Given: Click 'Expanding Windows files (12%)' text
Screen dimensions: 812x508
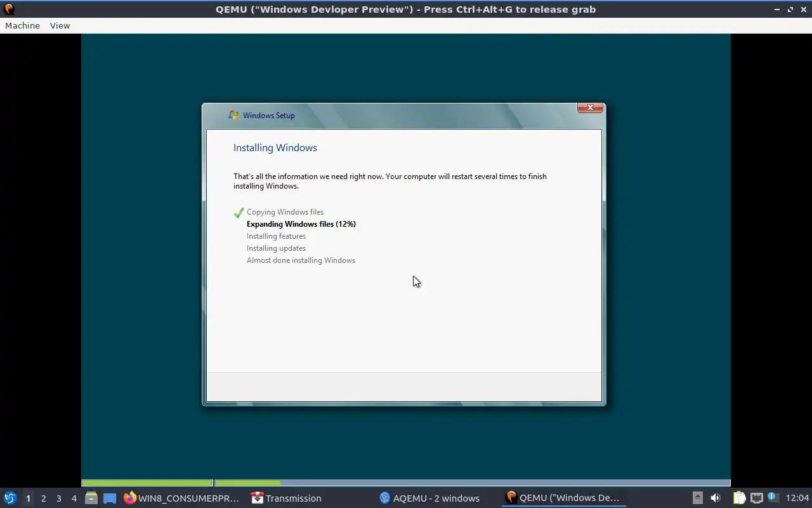Looking at the screenshot, I should click(x=301, y=224).
